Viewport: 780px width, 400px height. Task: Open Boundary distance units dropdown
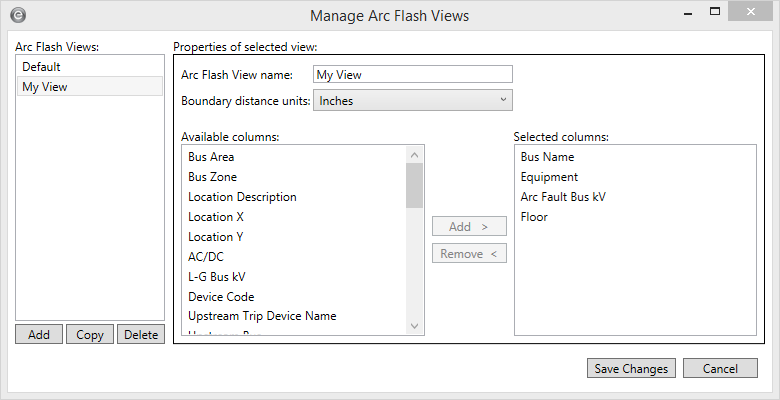(x=412, y=100)
